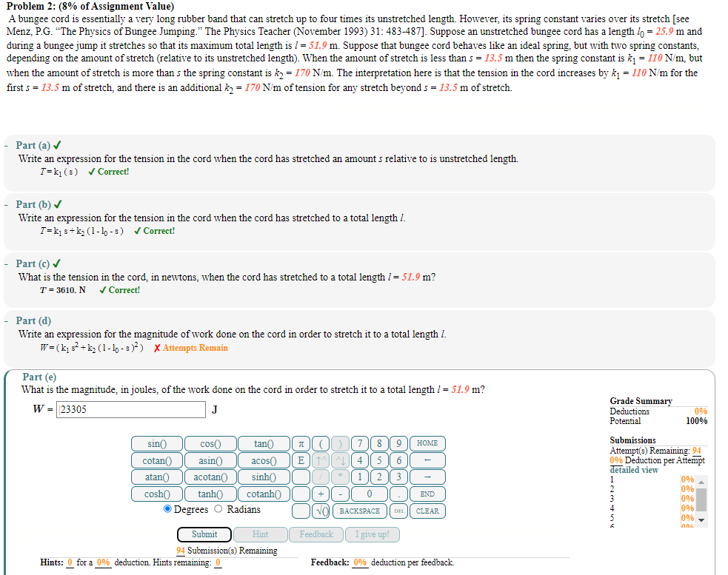728x575 pixels.
Task: Select the BACKSPACE key on the keypad
Action: pos(359,511)
